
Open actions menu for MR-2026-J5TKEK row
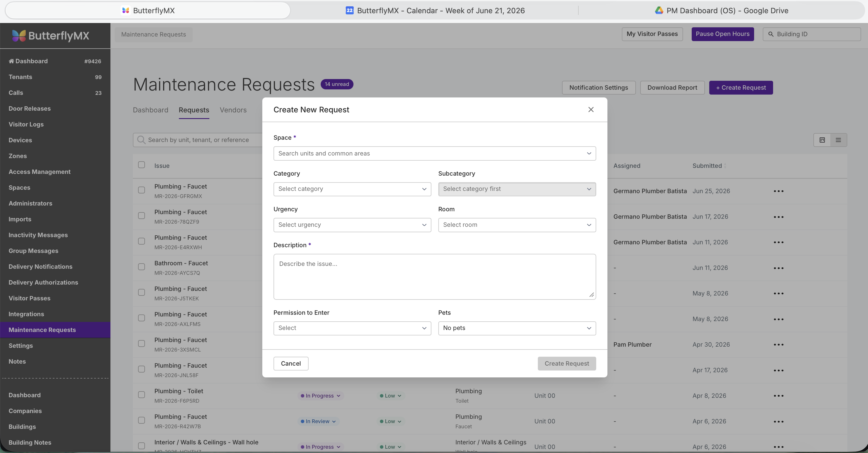778,293
